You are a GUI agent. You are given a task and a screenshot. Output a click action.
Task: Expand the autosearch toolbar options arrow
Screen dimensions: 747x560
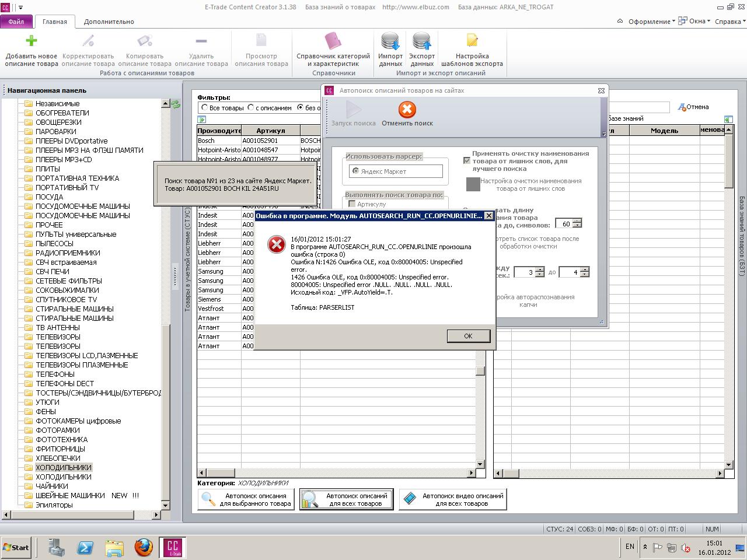(603, 134)
